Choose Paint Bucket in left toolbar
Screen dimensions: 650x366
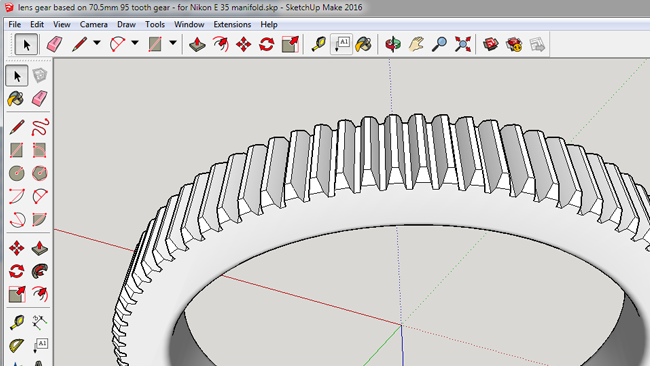16,99
